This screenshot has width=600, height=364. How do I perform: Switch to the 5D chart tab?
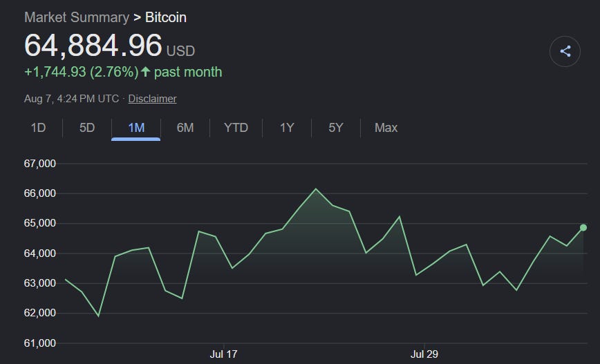tap(87, 128)
